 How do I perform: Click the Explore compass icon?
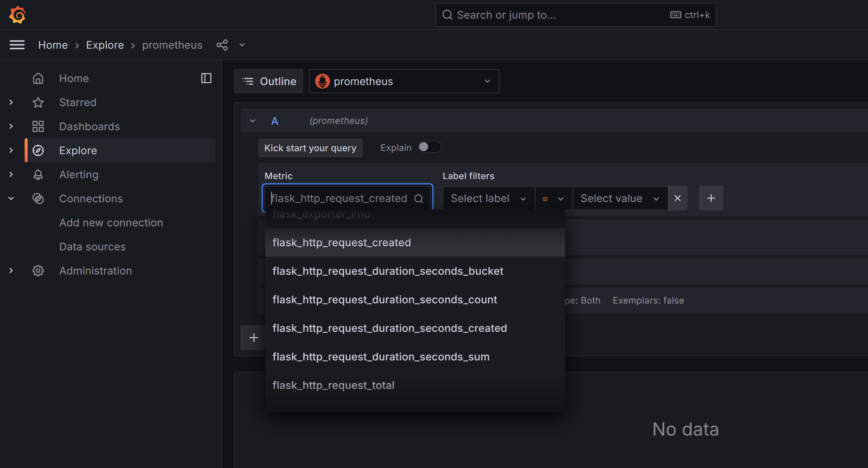38,150
